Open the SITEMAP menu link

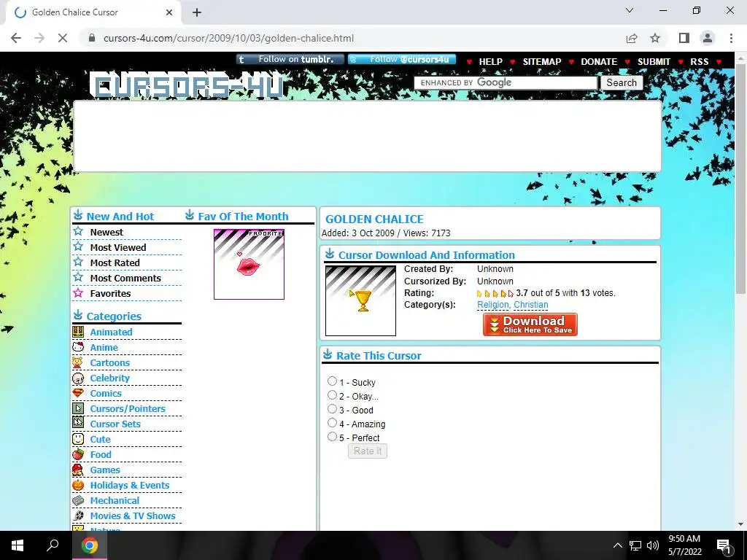(542, 61)
